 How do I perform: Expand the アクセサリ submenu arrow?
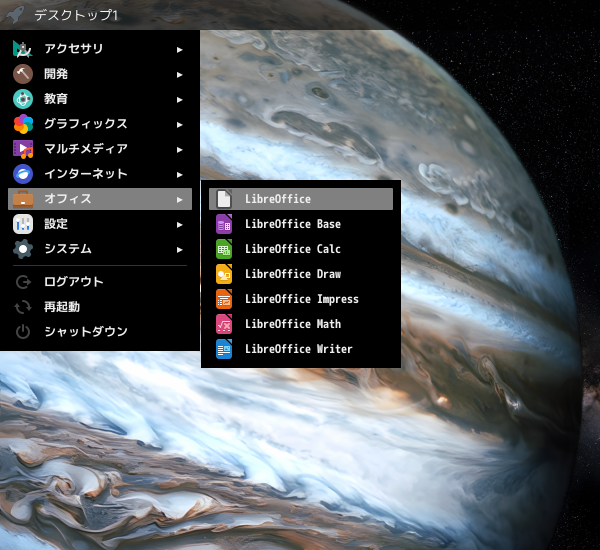click(x=179, y=49)
